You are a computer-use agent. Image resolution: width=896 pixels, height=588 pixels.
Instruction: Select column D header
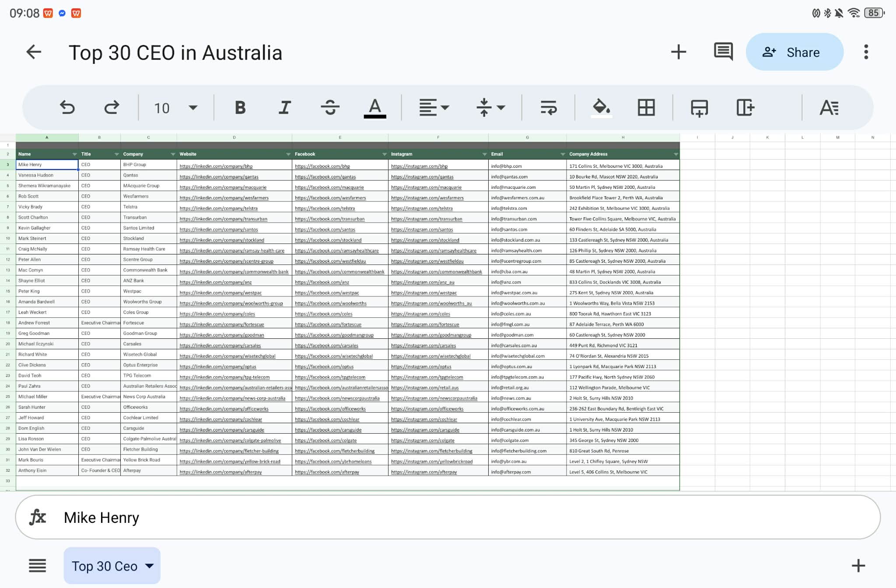tap(234, 137)
